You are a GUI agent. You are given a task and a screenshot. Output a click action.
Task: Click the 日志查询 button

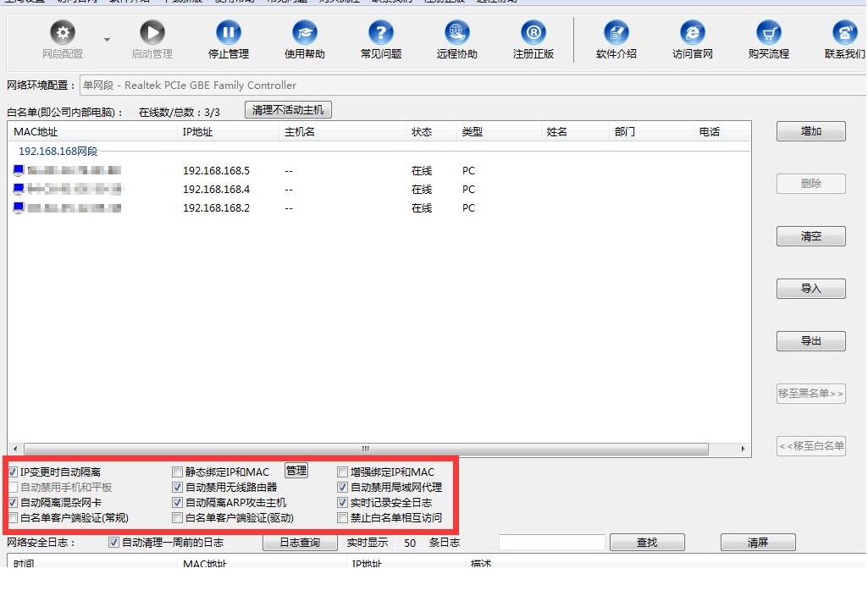(300, 543)
